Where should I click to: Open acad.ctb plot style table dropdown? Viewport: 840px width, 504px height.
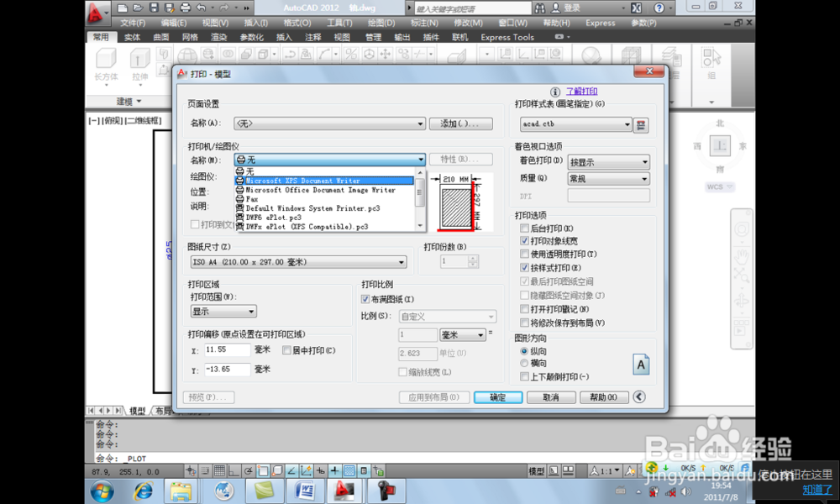(x=576, y=124)
